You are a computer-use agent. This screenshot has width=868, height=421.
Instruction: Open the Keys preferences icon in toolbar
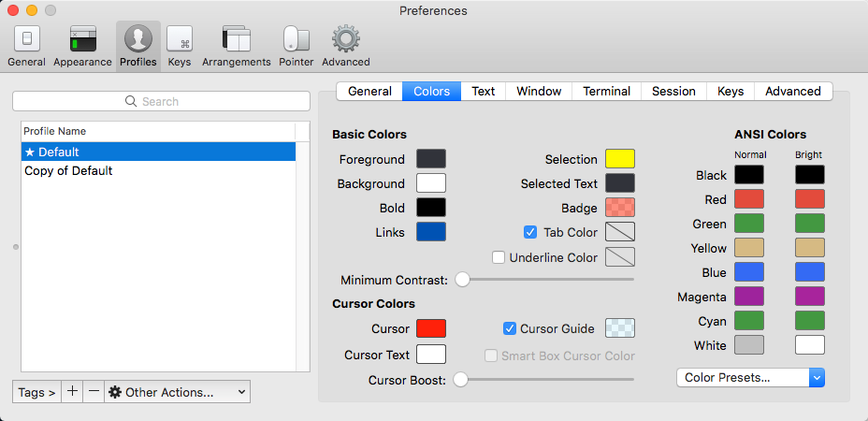[180, 39]
